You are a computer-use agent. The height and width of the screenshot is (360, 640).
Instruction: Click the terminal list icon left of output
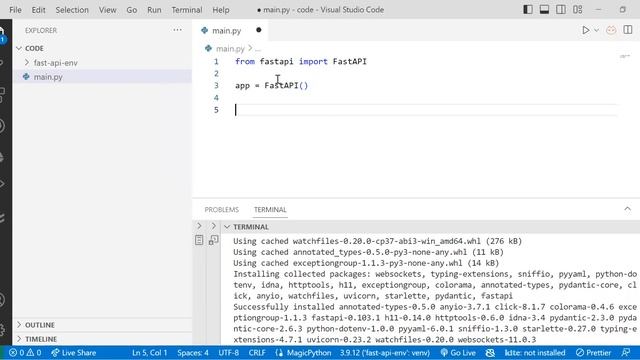click(x=199, y=240)
